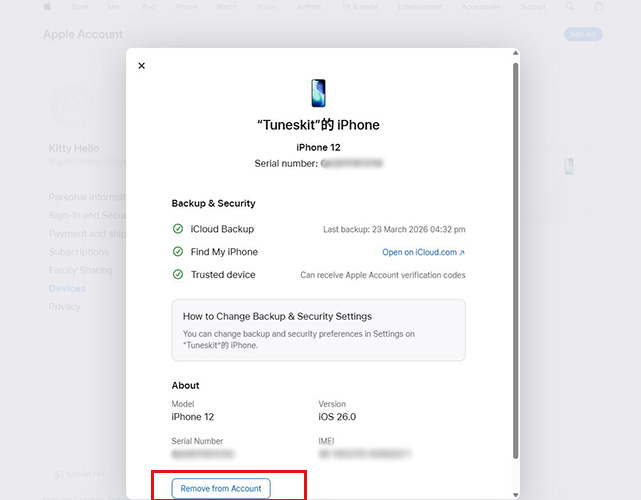641x500 pixels.
Task: Click the Last backup date text
Action: 394,229
